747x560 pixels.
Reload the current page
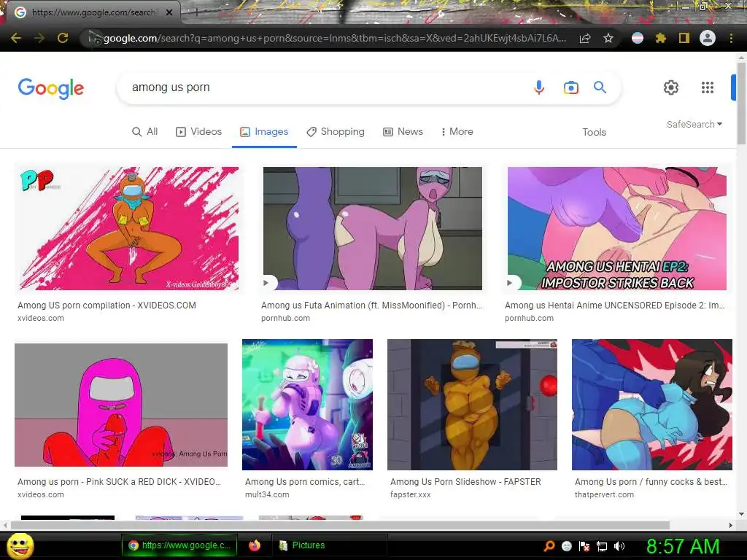(x=63, y=38)
